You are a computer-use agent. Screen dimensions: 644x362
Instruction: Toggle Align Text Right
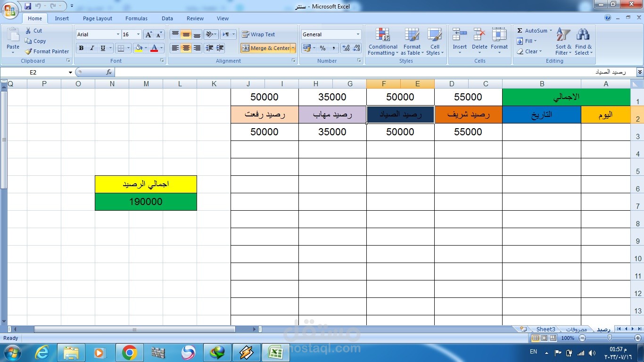pos(197,48)
